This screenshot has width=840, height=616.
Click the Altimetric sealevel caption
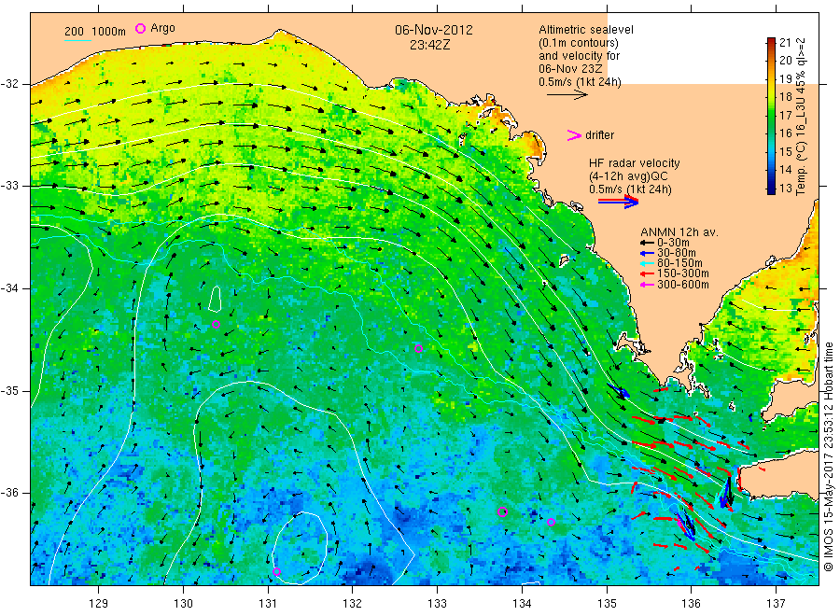click(x=585, y=30)
